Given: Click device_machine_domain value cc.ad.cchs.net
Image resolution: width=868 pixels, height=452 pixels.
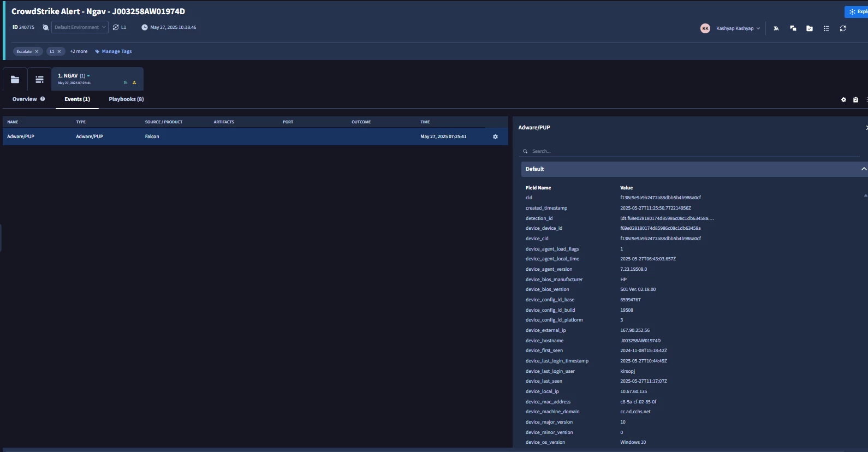Looking at the screenshot, I should 635,412.
